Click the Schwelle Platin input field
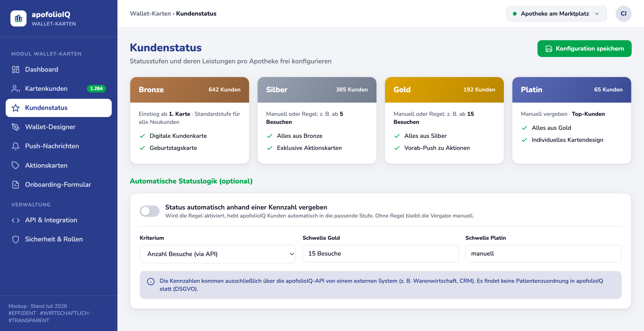The height and width of the screenshot is (331, 644). (543, 253)
